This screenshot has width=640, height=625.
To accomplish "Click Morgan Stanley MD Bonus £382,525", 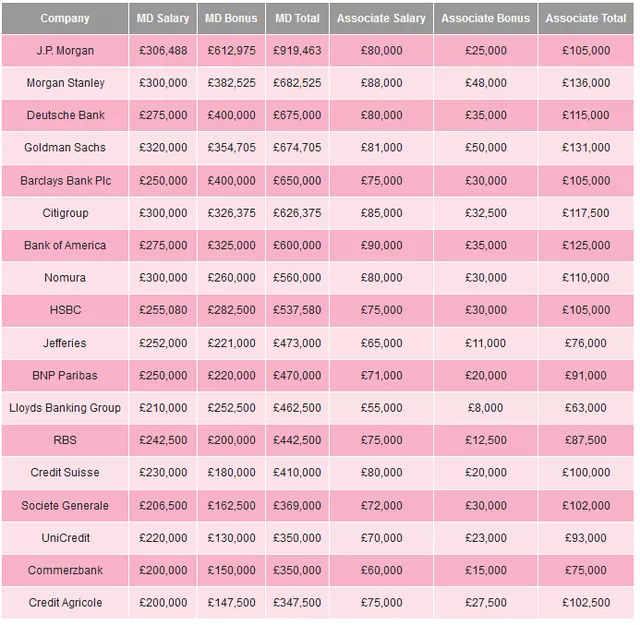I will pyautogui.click(x=231, y=83).
